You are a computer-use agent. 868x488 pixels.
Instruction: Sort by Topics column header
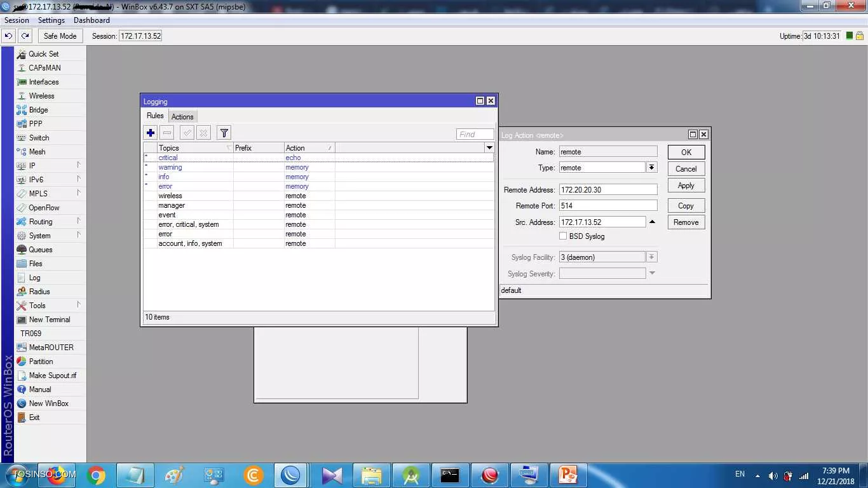pyautogui.click(x=195, y=148)
